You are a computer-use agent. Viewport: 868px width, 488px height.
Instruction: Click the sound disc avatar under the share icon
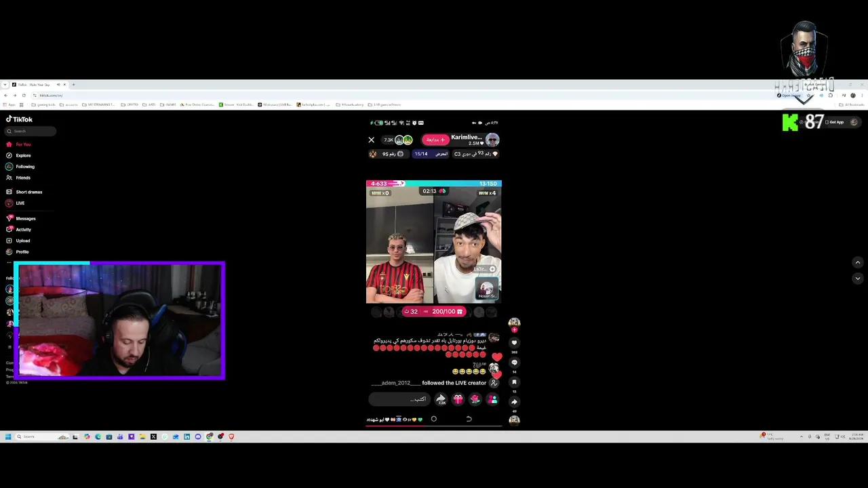514,420
